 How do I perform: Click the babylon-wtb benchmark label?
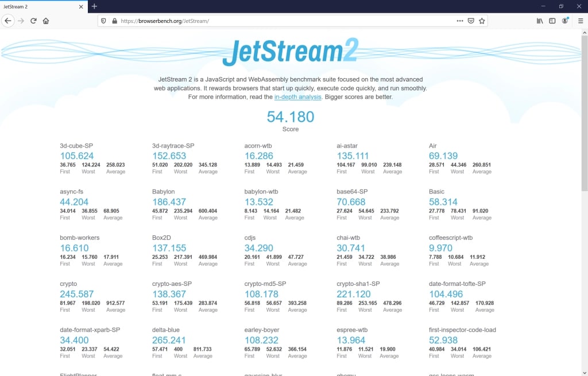[x=261, y=192]
